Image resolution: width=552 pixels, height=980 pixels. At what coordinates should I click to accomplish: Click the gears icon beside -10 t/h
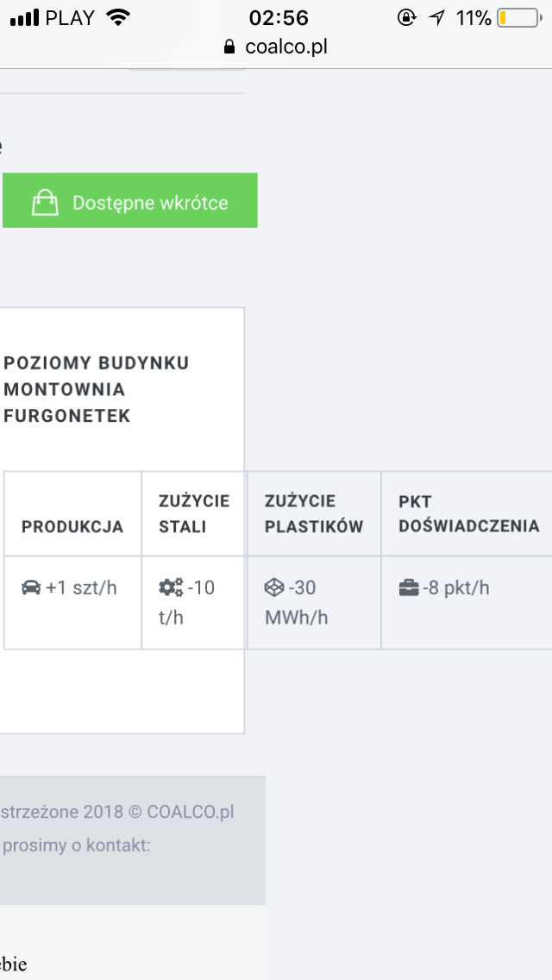171,587
